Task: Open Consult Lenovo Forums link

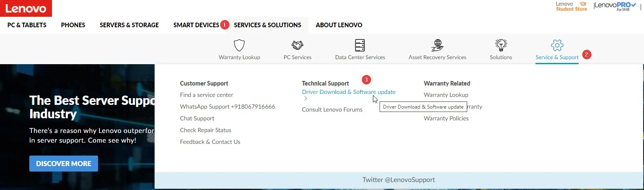Action: [x=332, y=109]
